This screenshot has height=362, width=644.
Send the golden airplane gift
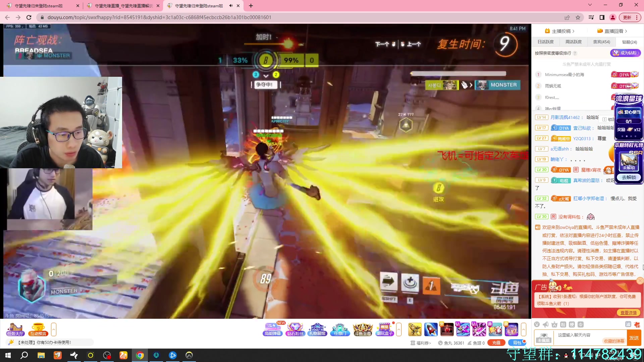pos(415,329)
